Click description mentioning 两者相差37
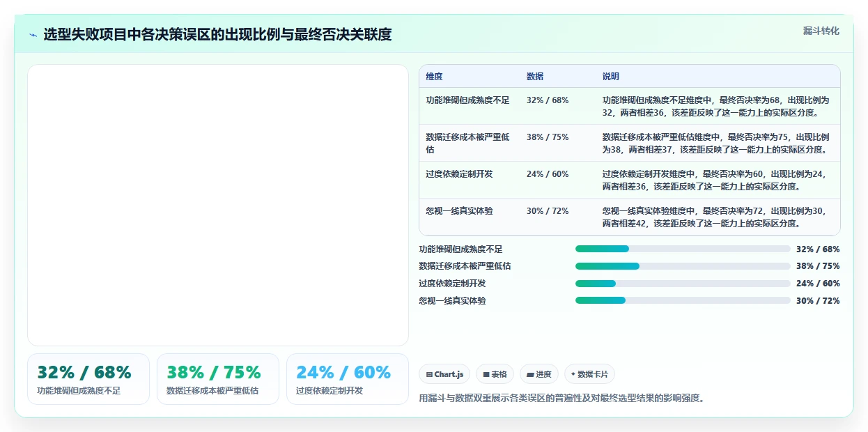Viewport: 868px width, 432px height. click(x=716, y=144)
